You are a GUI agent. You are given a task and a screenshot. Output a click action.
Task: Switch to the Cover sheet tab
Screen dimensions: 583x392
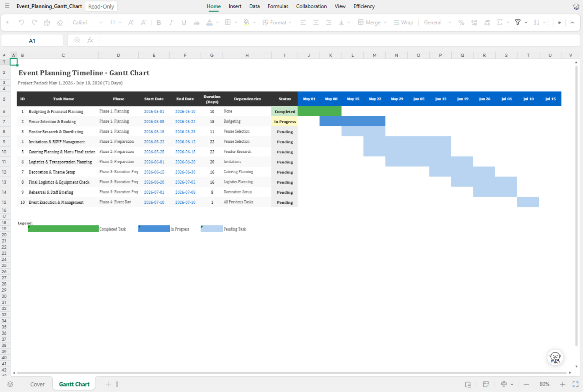pyautogui.click(x=37, y=384)
